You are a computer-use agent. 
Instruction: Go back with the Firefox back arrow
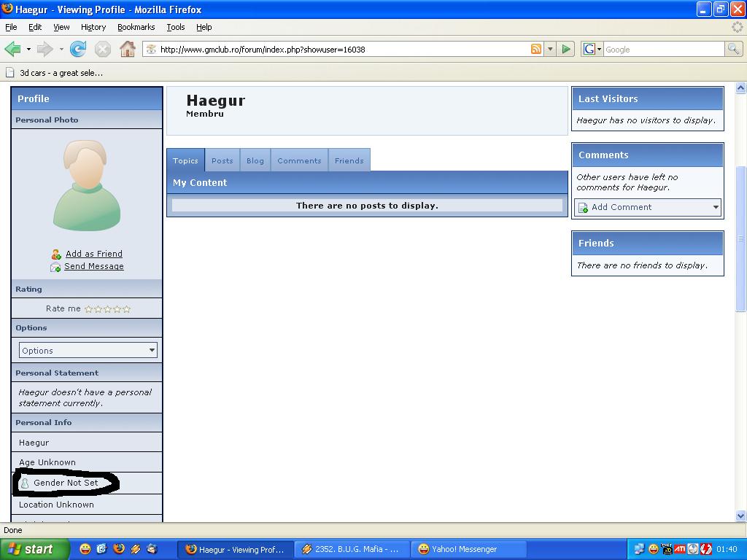[13, 49]
